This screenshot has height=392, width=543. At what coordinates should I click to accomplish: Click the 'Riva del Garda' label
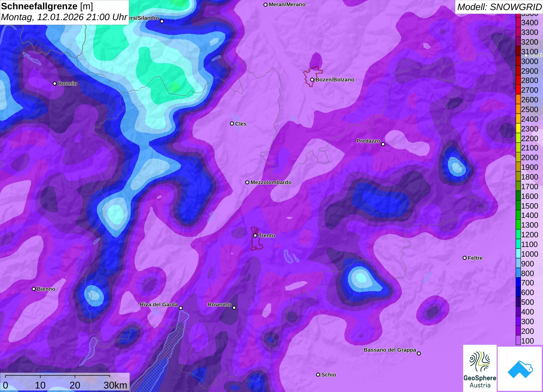[x=159, y=304]
